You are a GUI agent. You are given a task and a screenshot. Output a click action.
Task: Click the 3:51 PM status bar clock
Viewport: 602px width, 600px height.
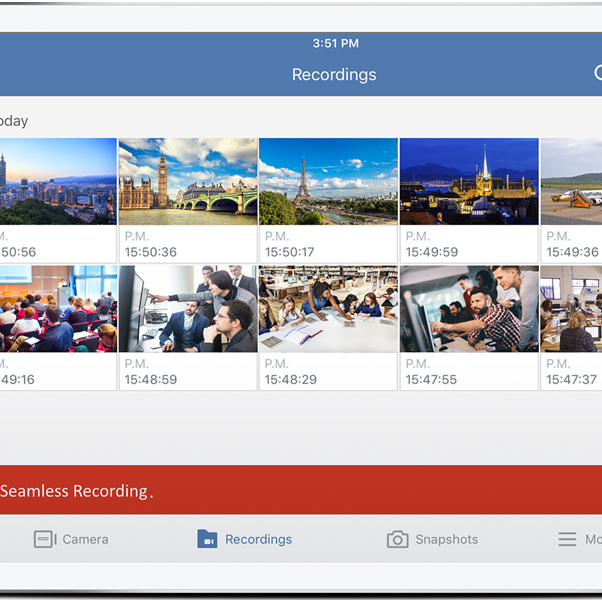[335, 44]
